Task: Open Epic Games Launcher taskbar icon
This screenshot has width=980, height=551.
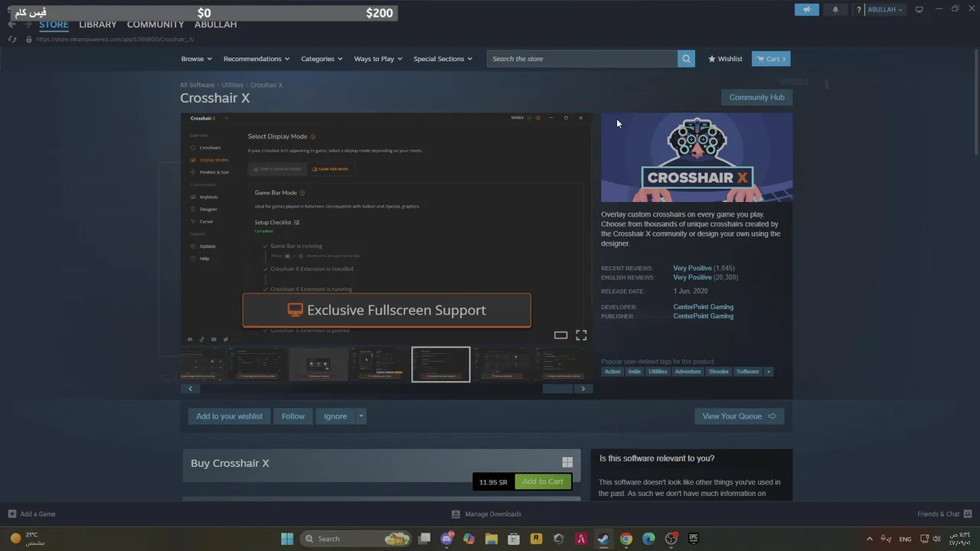Action: (694, 539)
